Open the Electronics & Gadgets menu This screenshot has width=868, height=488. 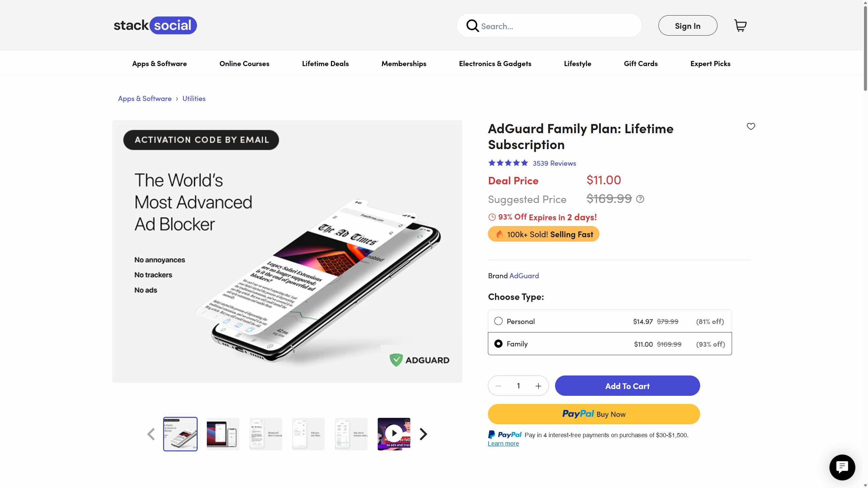495,64
